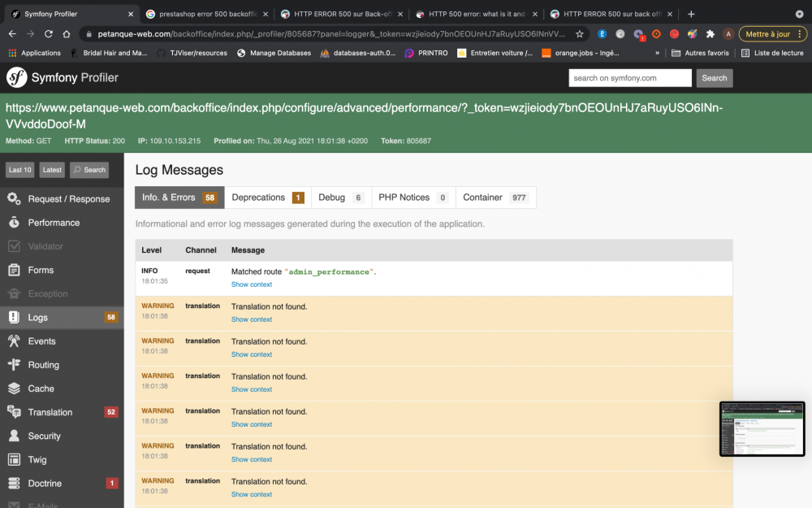Show context of fourth translation warning
Image resolution: width=812 pixels, height=508 pixels.
click(x=252, y=424)
